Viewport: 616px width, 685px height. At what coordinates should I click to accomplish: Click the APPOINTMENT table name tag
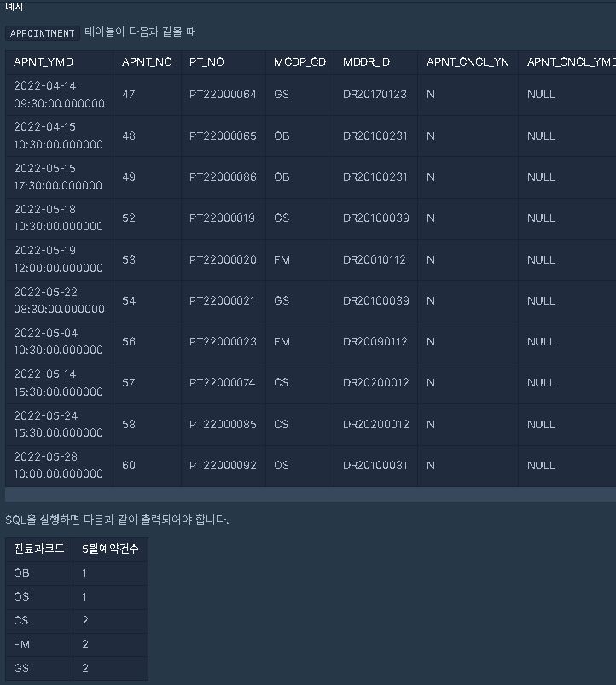click(43, 33)
